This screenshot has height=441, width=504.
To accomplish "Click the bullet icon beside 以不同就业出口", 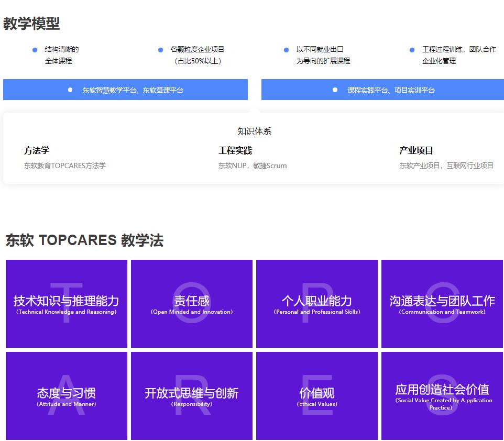I will [x=286, y=49].
